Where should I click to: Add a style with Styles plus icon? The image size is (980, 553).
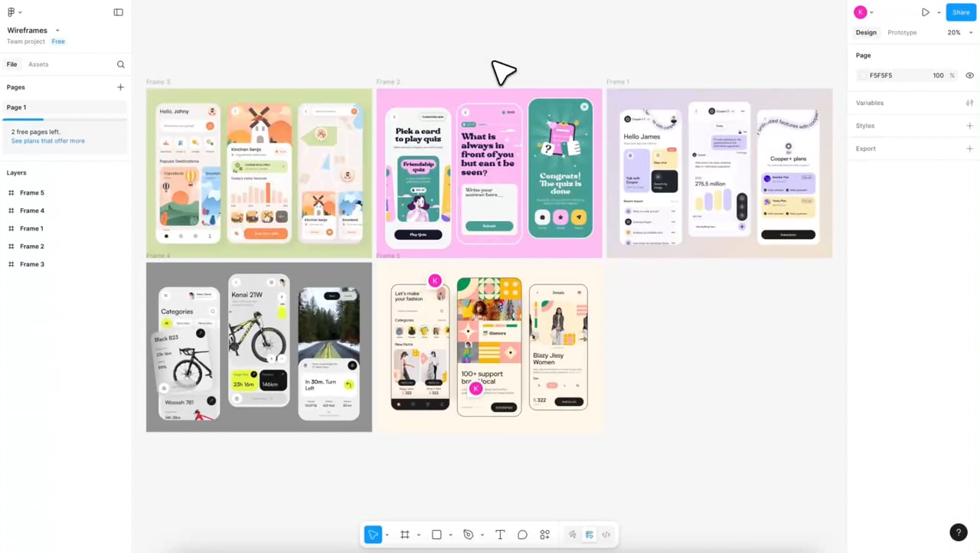pyautogui.click(x=969, y=126)
